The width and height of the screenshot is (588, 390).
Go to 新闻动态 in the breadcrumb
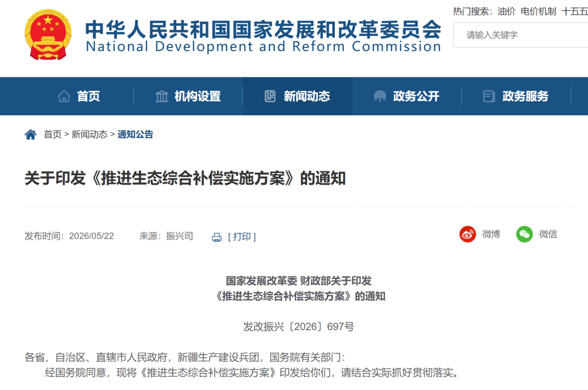(89, 134)
